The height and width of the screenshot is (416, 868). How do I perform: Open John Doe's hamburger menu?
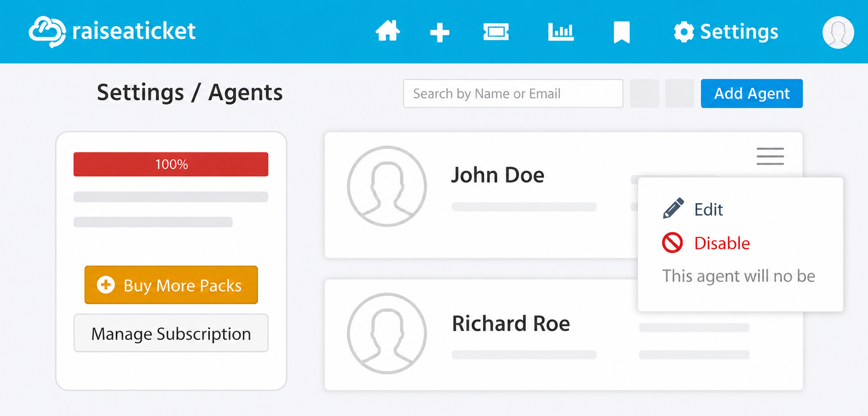click(x=770, y=156)
